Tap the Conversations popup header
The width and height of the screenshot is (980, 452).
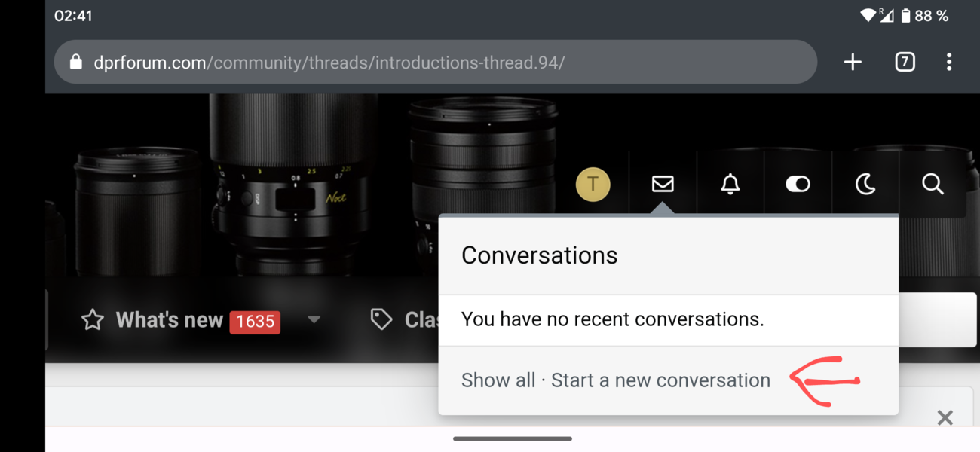pyautogui.click(x=539, y=255)
